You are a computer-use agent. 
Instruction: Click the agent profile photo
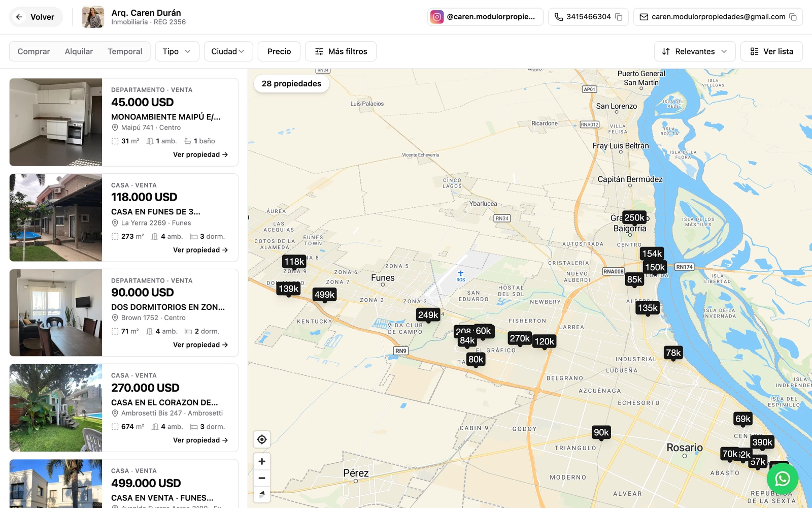click(93, 17)
